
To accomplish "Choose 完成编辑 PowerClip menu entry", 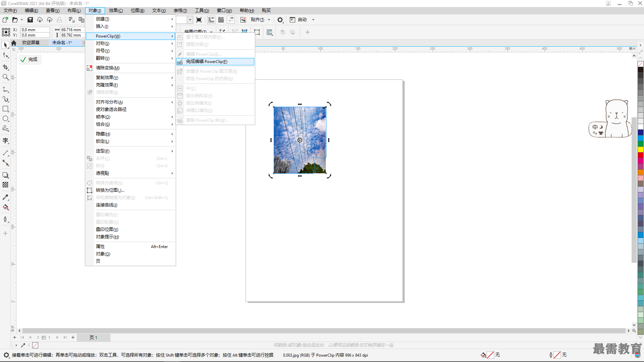I will coord(215,62).
